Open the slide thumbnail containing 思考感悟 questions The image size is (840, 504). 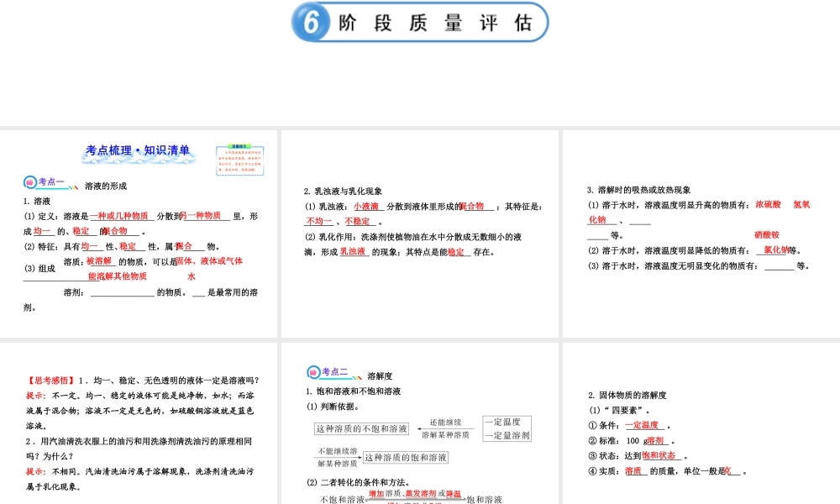click(139, 423)
